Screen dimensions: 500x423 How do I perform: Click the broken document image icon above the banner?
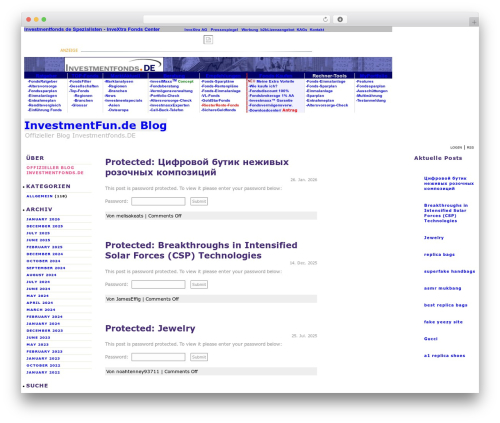208,40
